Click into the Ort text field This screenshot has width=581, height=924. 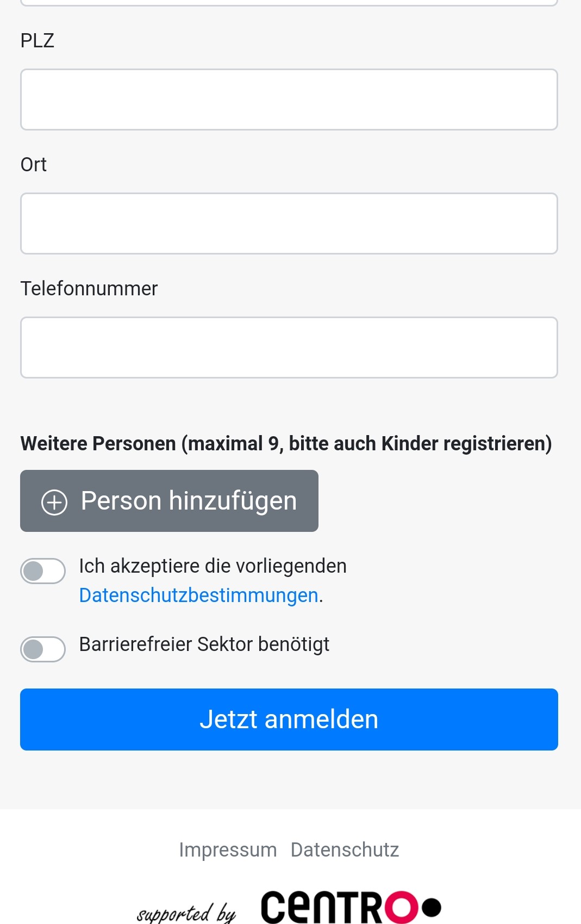coord(289,224)
